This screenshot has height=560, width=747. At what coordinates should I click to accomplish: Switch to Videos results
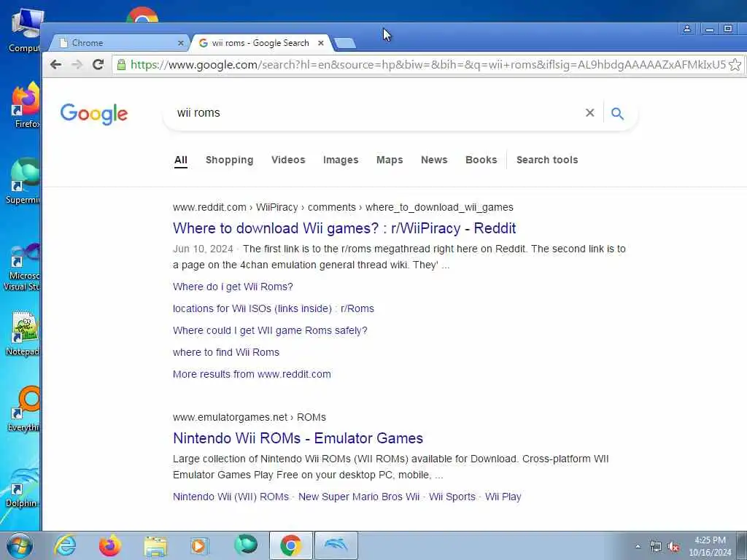287,160
